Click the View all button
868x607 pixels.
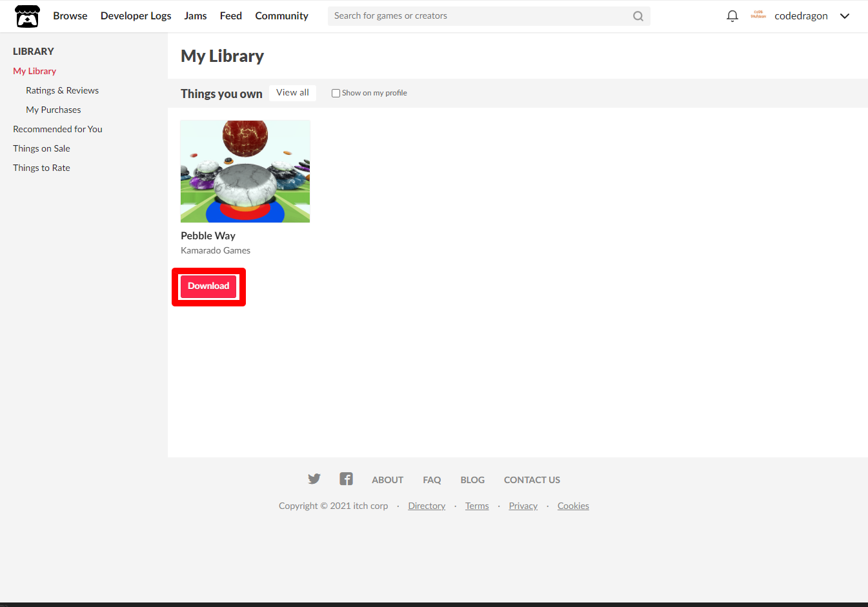click(292, 93)
